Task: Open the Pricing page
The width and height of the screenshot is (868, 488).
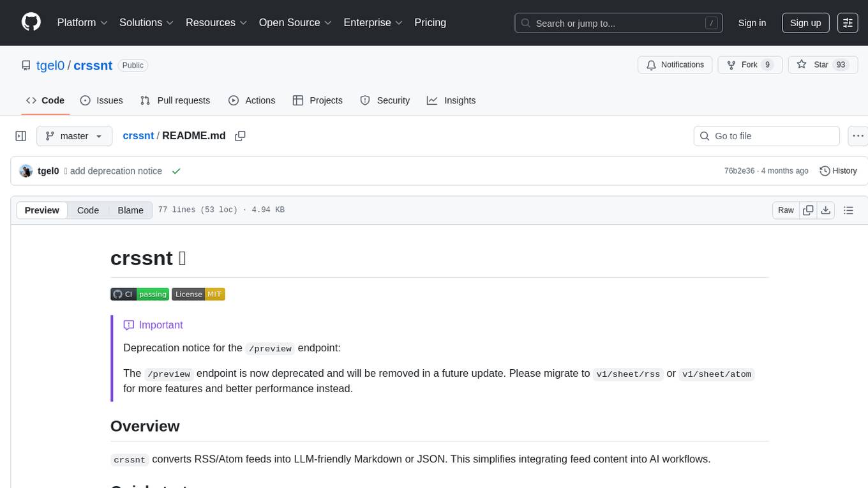Action: coord(430,22)
